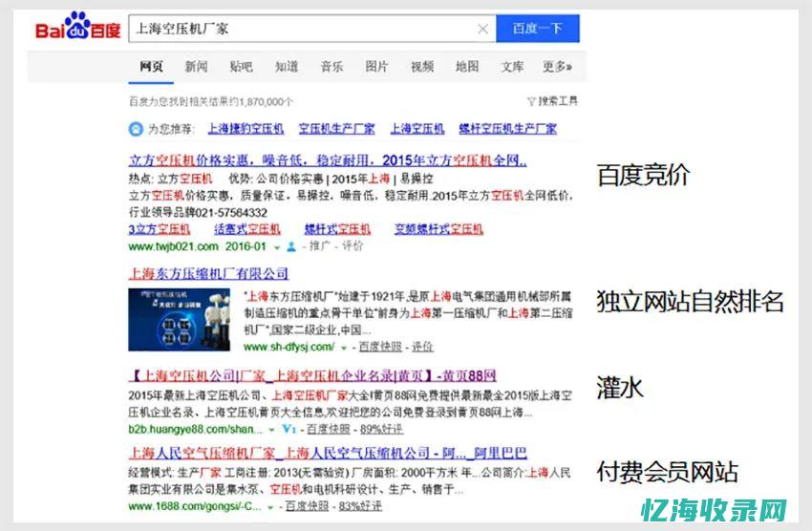Open the 立方空压机价格实惠 result title
Screen dimensions: 812x531
tap(328, 160)
